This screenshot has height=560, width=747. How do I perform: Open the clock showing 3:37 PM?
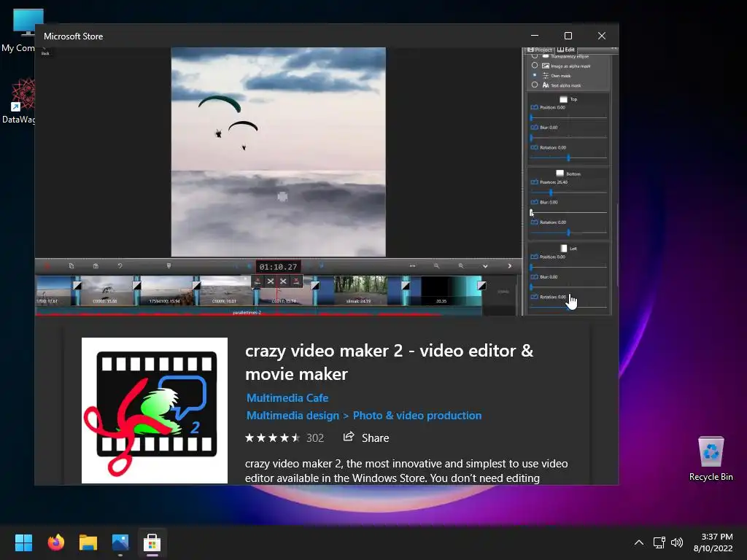[713, 542]
